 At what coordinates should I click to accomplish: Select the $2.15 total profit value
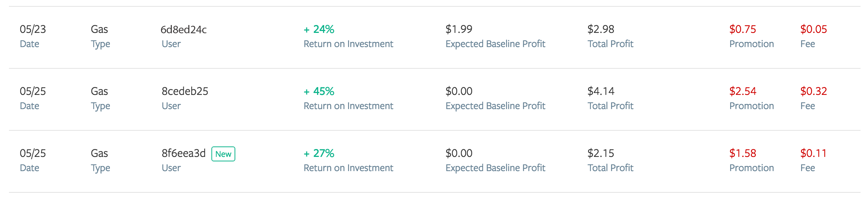point(601,153)
